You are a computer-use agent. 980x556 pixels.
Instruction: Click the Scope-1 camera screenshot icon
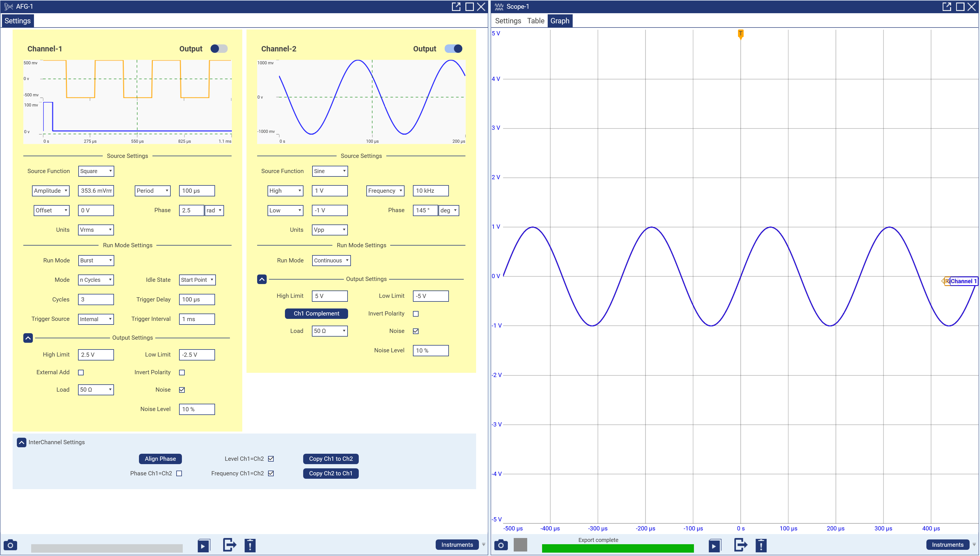click(501, 545)
